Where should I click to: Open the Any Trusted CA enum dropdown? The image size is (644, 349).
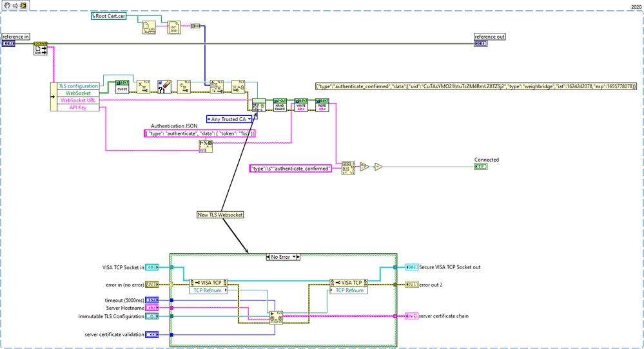click(249, 119)
